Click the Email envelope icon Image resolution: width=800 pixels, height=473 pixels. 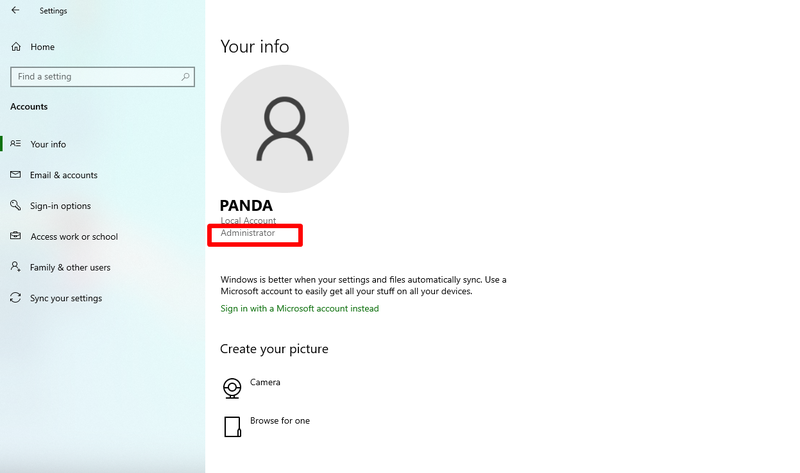coord(16,175)
